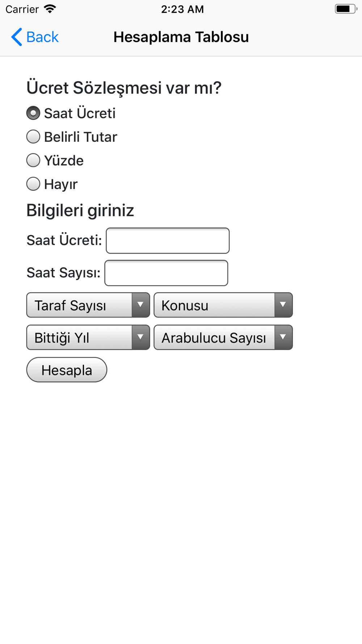This screenshot has width=362, height=644.
Task: Focus the Saat Sayısı input field
Action: click(x=166, y=273)
